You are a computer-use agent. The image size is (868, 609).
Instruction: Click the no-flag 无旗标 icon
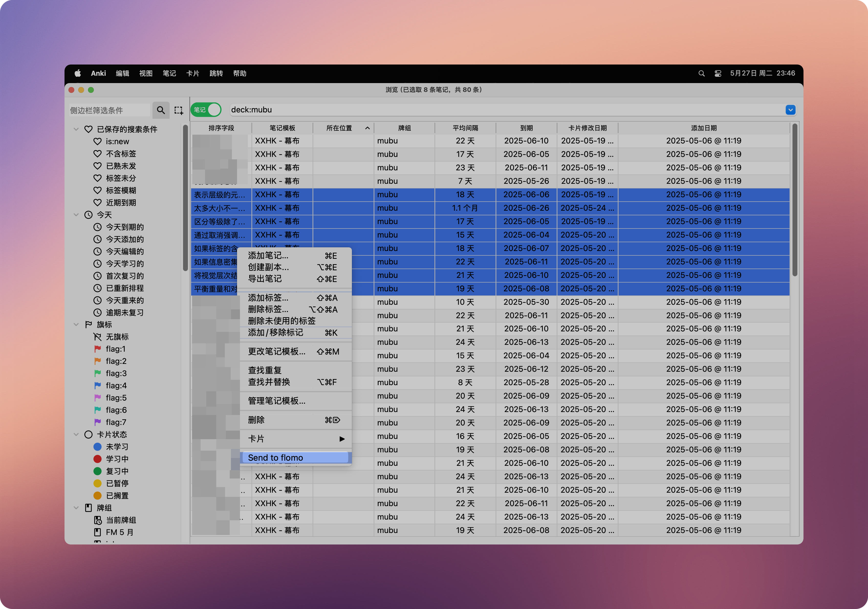98,337
